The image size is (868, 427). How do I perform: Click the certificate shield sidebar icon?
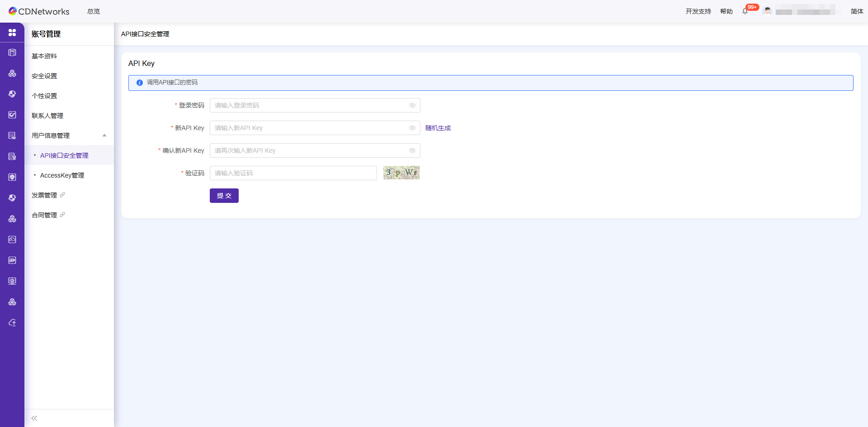(x=12, y=177)
